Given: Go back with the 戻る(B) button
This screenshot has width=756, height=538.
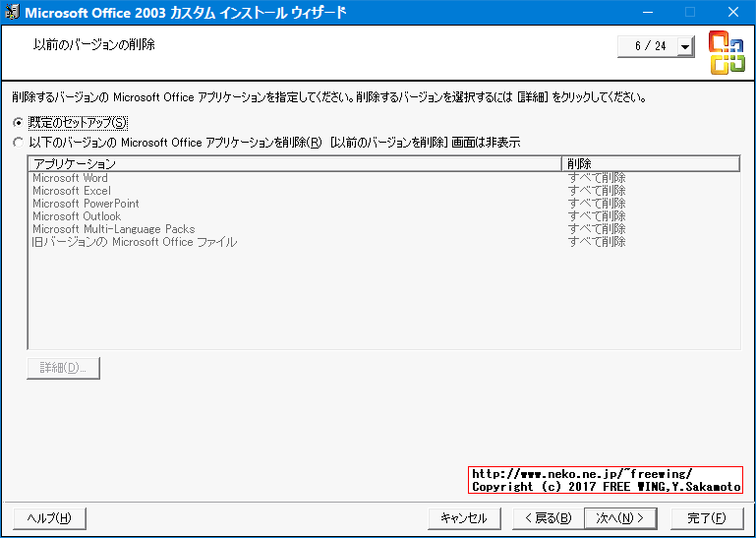Looking at the screenshot, I should coord(549,518).
